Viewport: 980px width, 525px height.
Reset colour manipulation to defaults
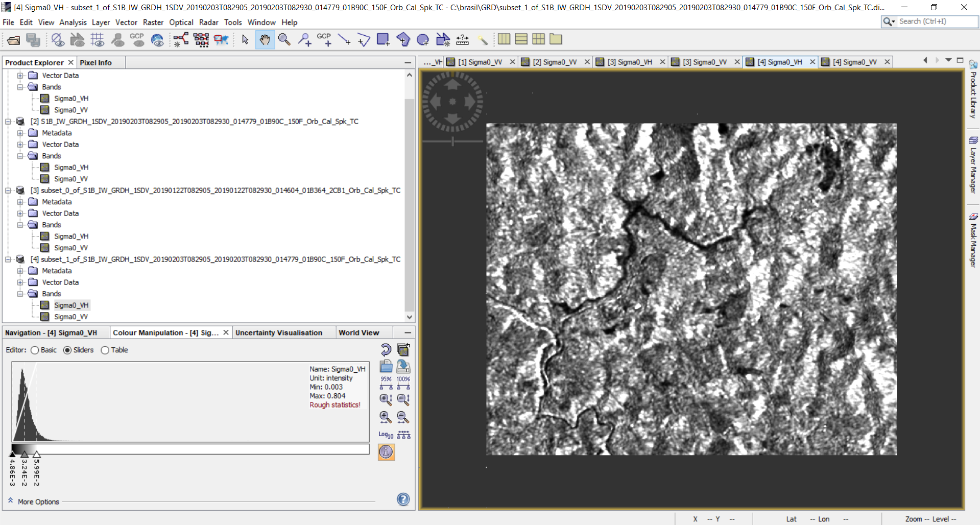pyautogui.click(x=386, y=350)
